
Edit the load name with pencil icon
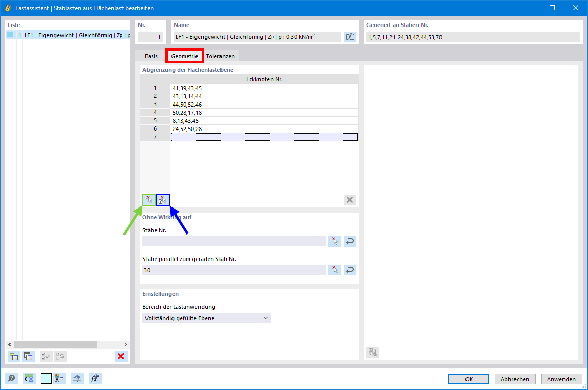point(350,37)
